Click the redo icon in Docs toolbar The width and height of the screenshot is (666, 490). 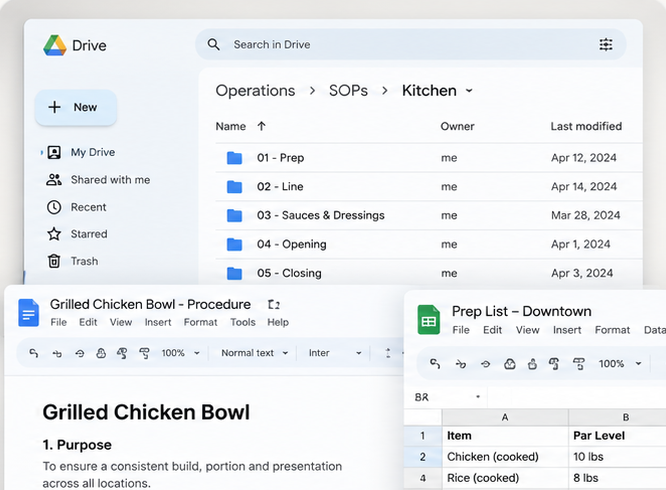pos(57,353)
